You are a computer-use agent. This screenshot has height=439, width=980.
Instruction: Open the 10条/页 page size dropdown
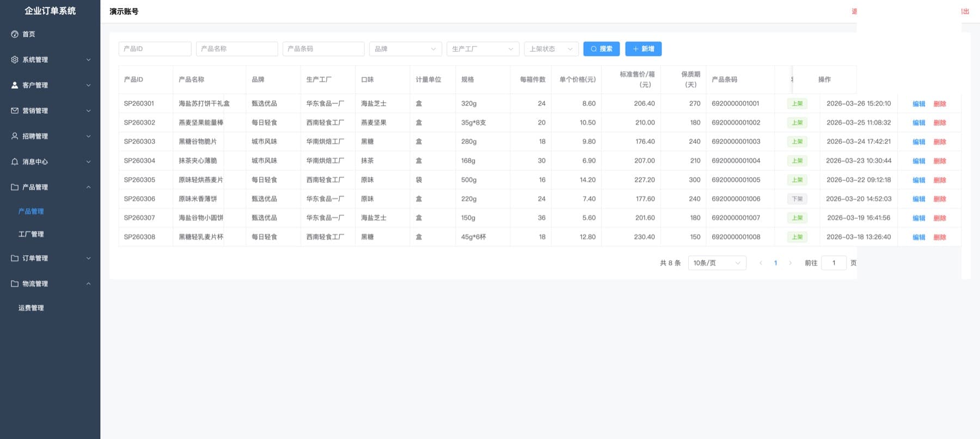[x=717, y=263]
